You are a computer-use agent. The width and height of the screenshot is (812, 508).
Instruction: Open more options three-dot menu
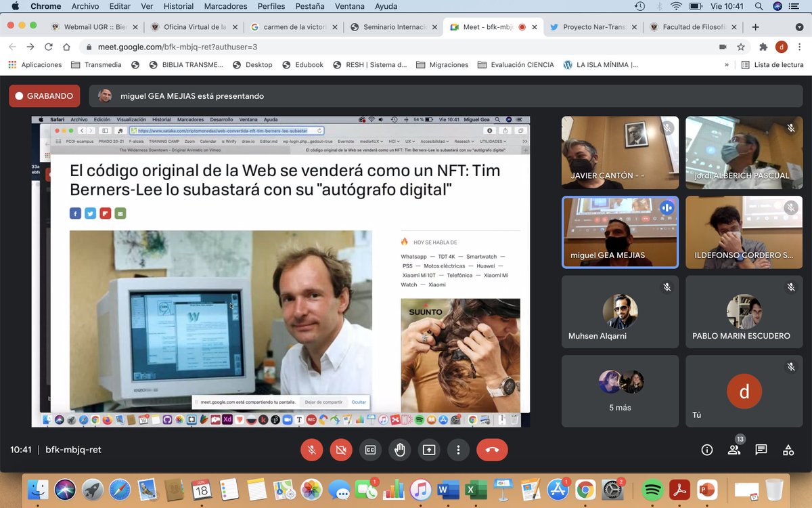click(458, 449)
